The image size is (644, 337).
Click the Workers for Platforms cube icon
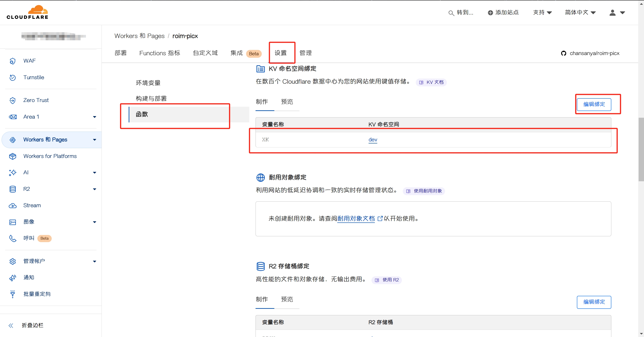pos(13,156)
